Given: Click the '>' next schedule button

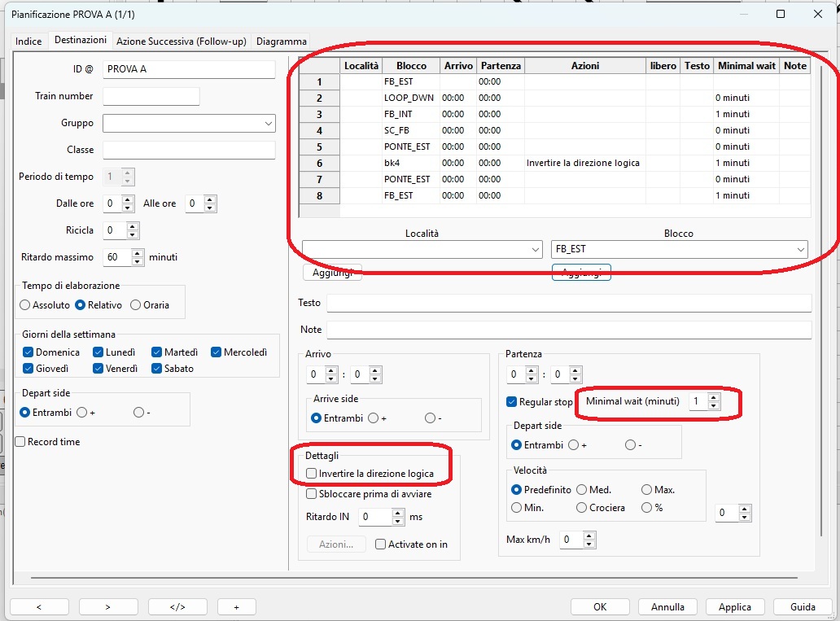Looking at the screenshot, I should coord(108,607).
